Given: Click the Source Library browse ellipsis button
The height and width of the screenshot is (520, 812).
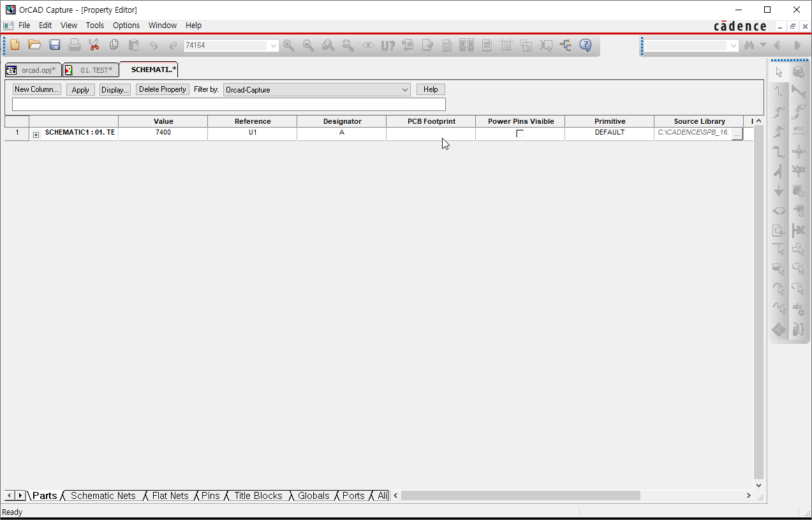Looking at the screenshot, I should pos(737,133).
